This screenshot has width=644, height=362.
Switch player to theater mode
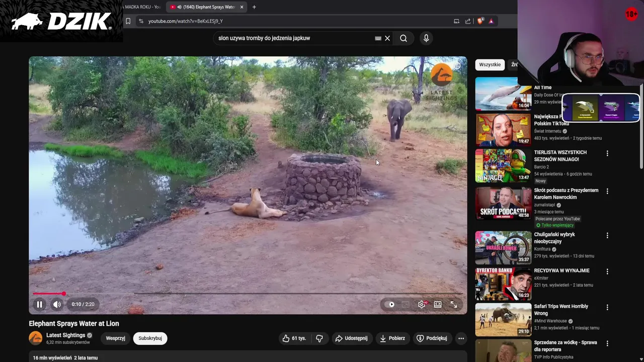pos(438,304)
